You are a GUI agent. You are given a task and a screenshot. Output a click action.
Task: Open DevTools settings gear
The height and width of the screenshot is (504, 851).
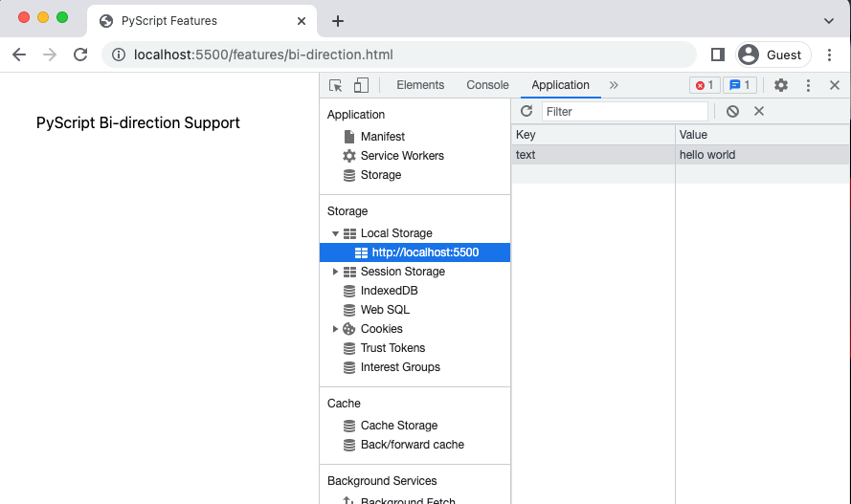780,85
